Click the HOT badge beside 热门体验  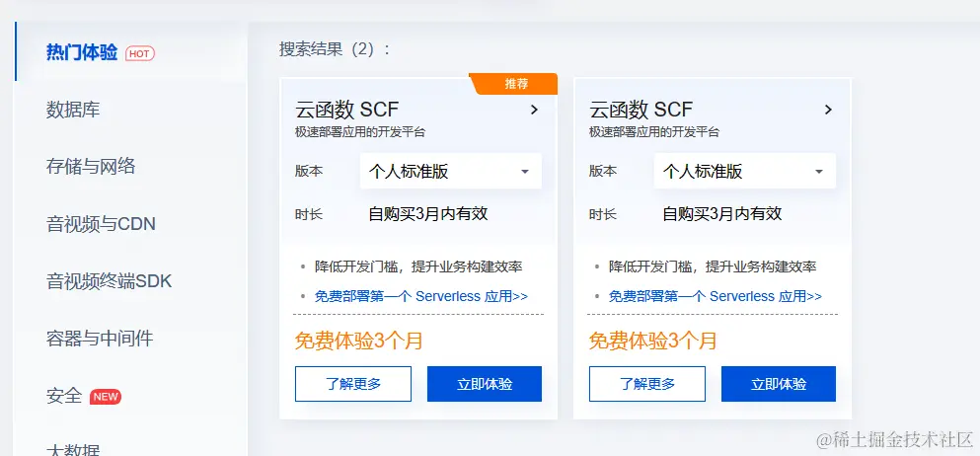coord(140,53)
